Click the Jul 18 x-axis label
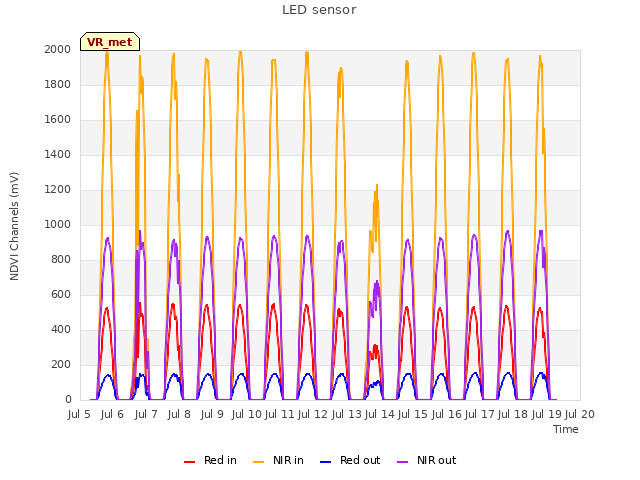640x480 pixels. coord(513,414)
